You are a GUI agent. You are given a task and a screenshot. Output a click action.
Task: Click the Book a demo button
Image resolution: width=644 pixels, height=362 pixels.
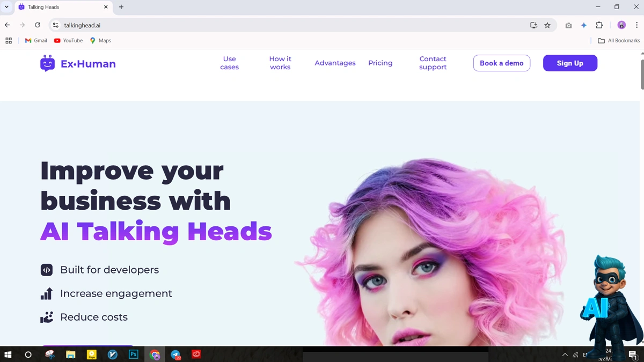coord(502,63)
